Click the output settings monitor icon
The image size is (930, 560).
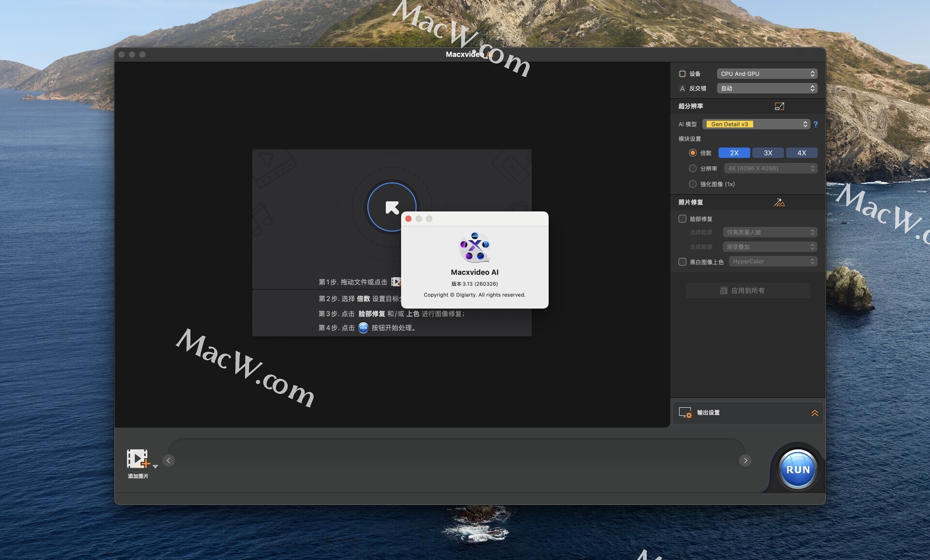(685, 413)
